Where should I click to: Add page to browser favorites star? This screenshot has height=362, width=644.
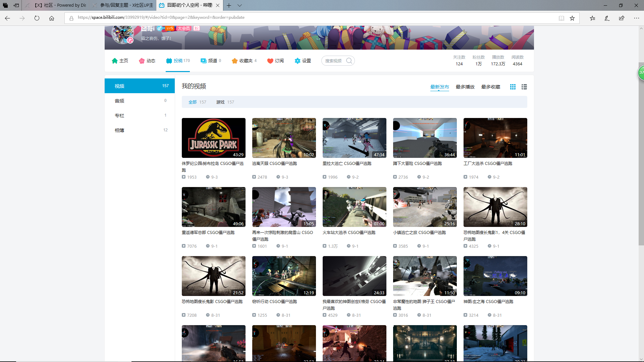[572, 18]
